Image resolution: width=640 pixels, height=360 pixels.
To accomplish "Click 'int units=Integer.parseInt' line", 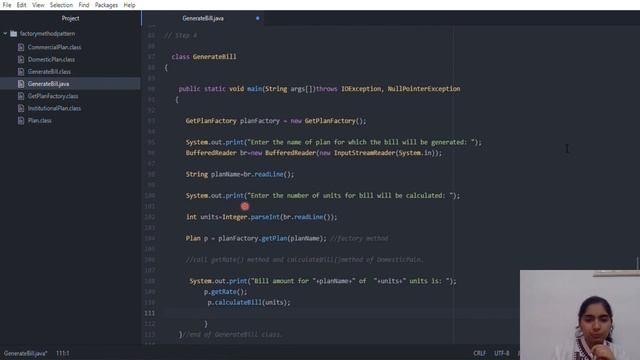I will tap(262, 217).
